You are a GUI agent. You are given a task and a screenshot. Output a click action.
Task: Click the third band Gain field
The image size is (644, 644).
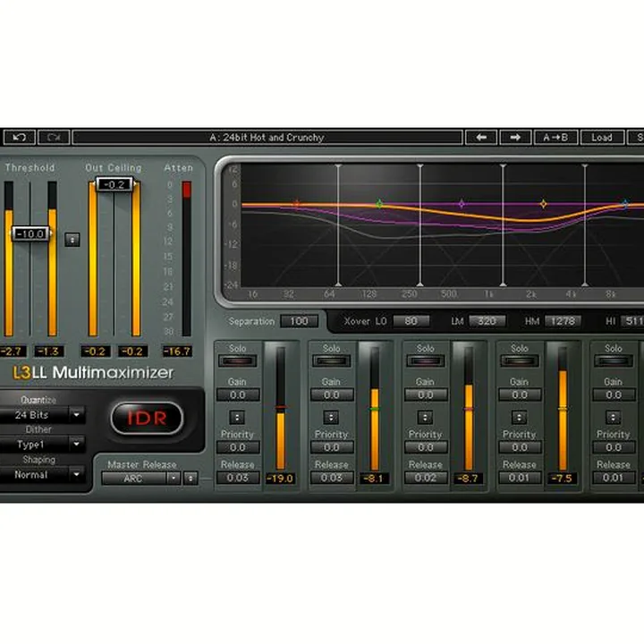tap(426, 395)
